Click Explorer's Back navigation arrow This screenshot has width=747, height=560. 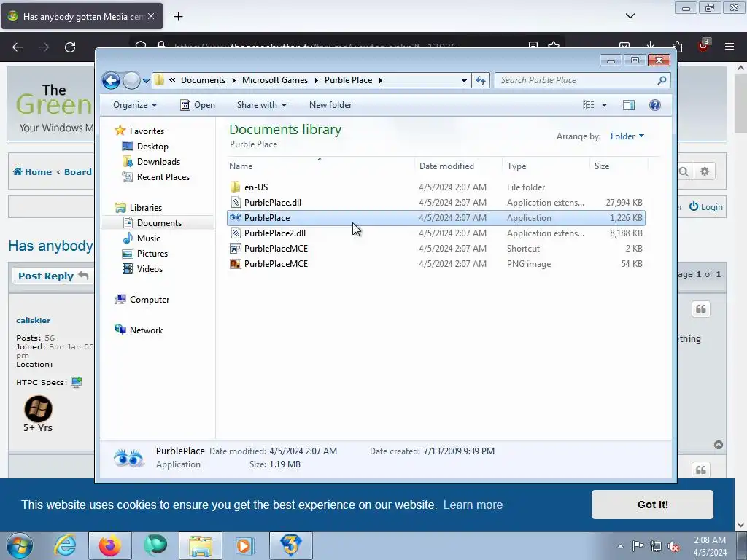(111, 80)
